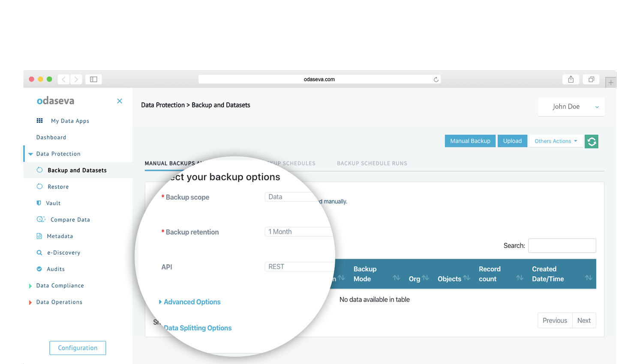Open the Backup retention dropdown

click(299, 232)
